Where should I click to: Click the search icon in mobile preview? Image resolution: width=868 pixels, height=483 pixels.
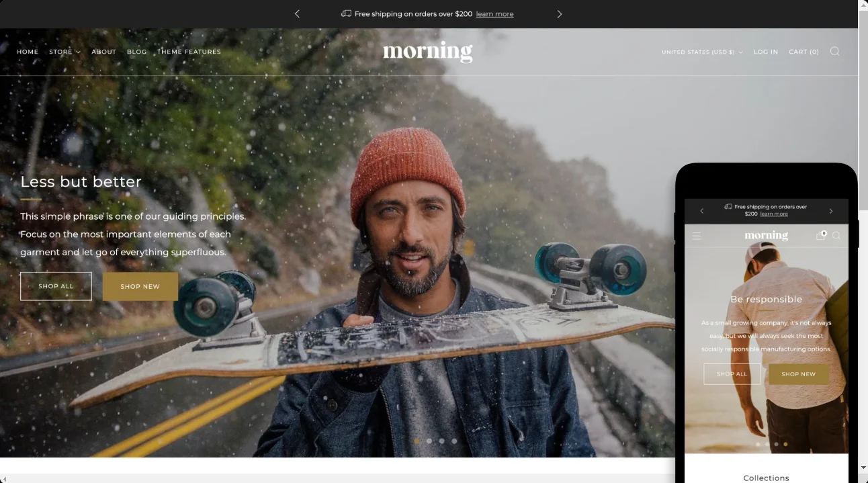tap(836, 236)
